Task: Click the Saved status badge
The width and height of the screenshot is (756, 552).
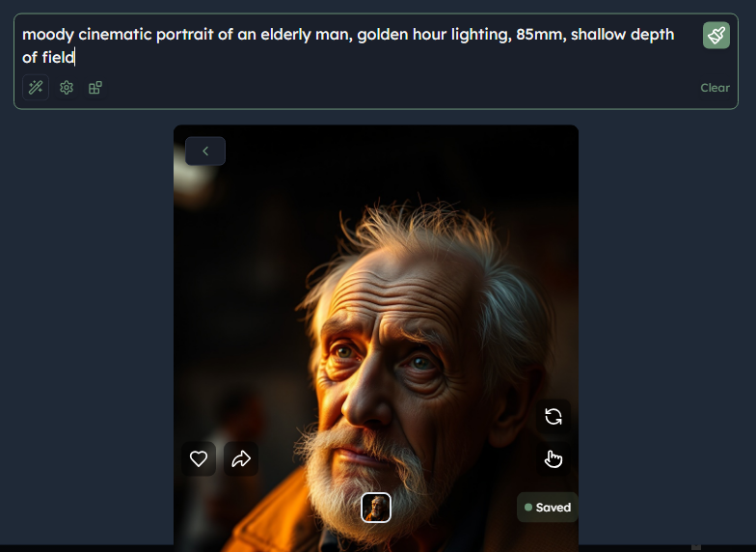Action: click(x=548, y=508)
